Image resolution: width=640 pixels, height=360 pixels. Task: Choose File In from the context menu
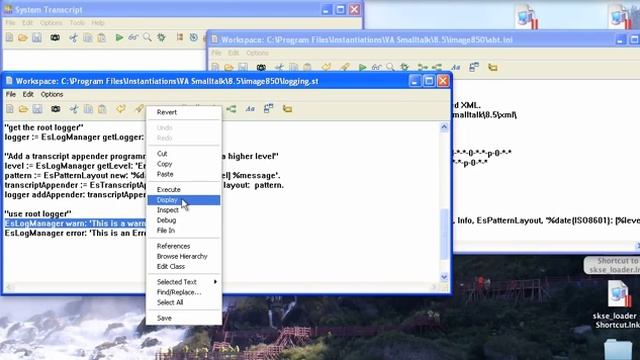click(184, 231)
